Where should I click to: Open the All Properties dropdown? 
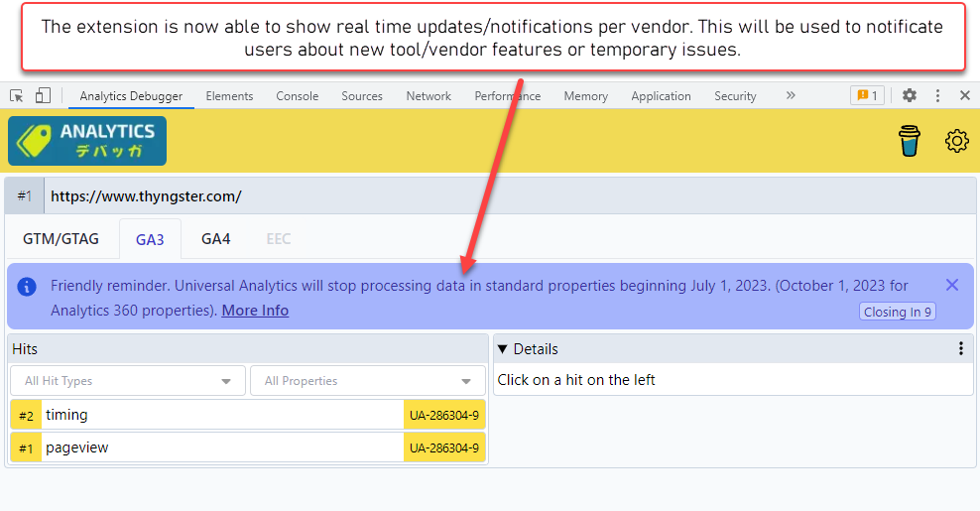[x=368, y=381]
